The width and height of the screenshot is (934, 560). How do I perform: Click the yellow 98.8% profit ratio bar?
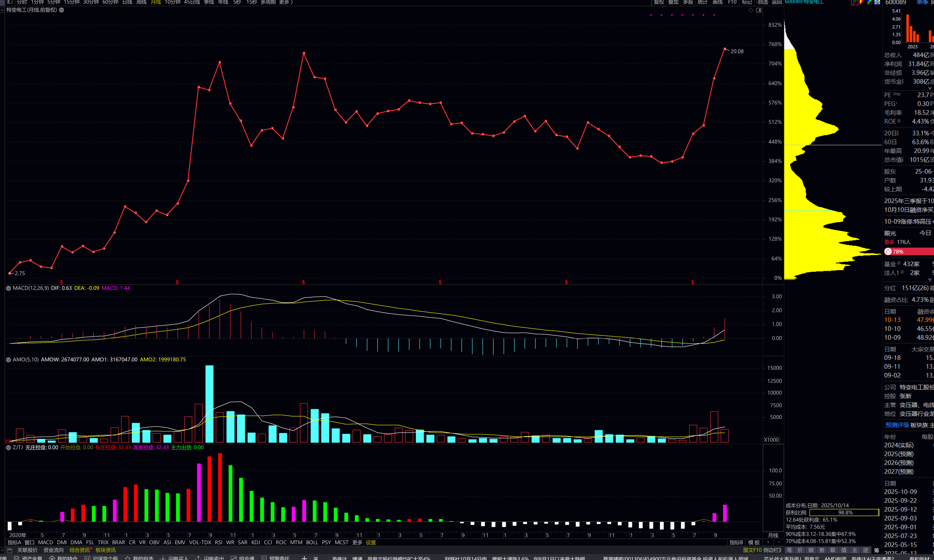[845, 512]
